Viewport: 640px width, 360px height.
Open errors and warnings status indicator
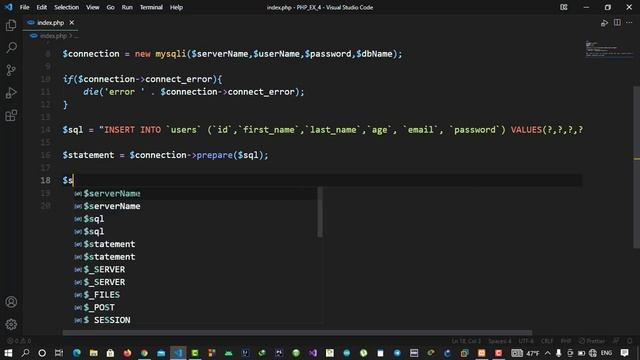[19, 341]
